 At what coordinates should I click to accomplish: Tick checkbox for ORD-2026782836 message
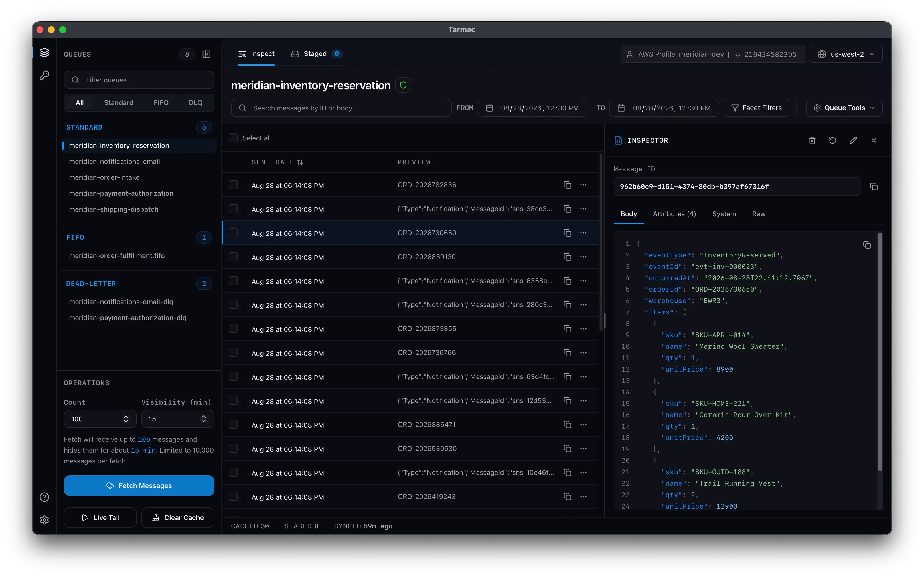233,185
